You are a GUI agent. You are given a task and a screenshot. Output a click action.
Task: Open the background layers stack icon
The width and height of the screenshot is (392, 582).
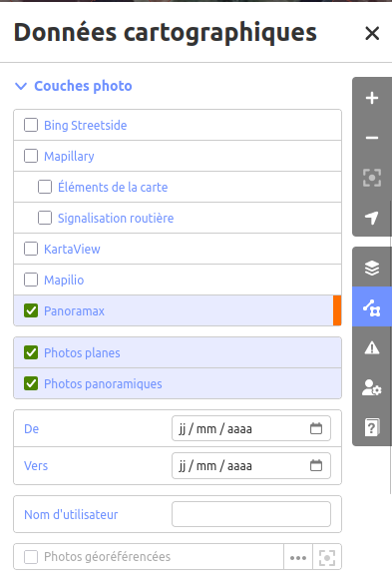click(372, 268)
